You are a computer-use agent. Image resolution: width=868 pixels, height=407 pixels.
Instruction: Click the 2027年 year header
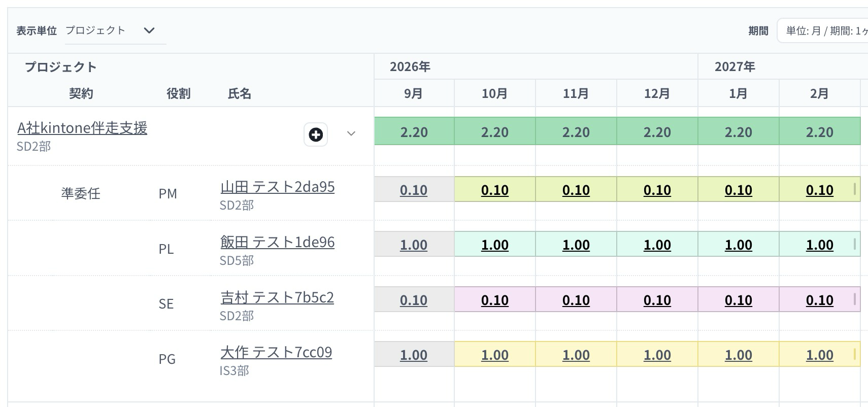tap(735, 66)
